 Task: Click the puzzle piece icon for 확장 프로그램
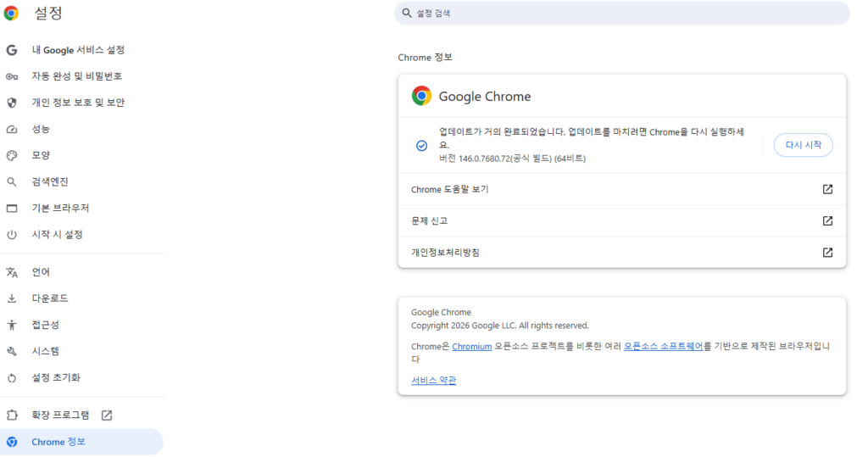[12, 415]
